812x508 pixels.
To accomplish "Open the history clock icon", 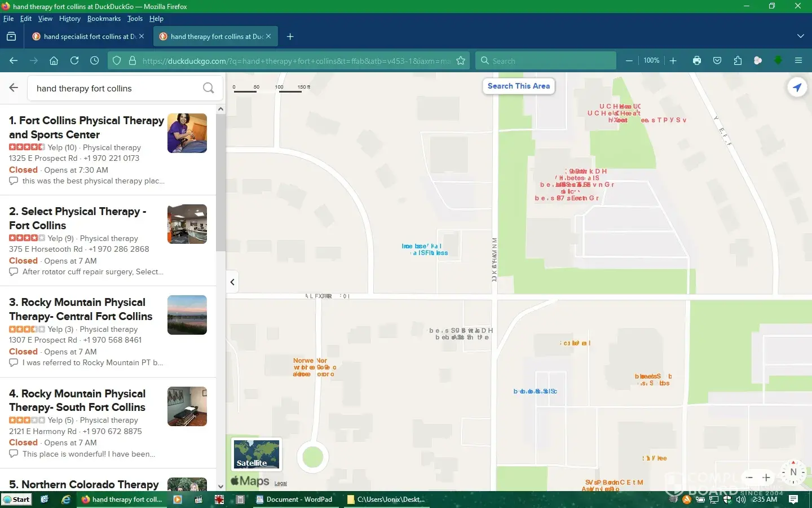I will click(95, 60).
